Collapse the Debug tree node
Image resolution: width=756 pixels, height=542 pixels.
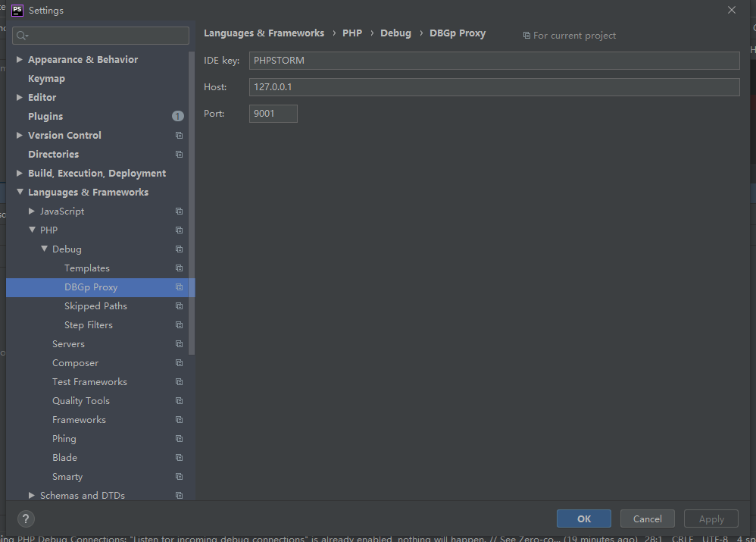tap(44, 249)
